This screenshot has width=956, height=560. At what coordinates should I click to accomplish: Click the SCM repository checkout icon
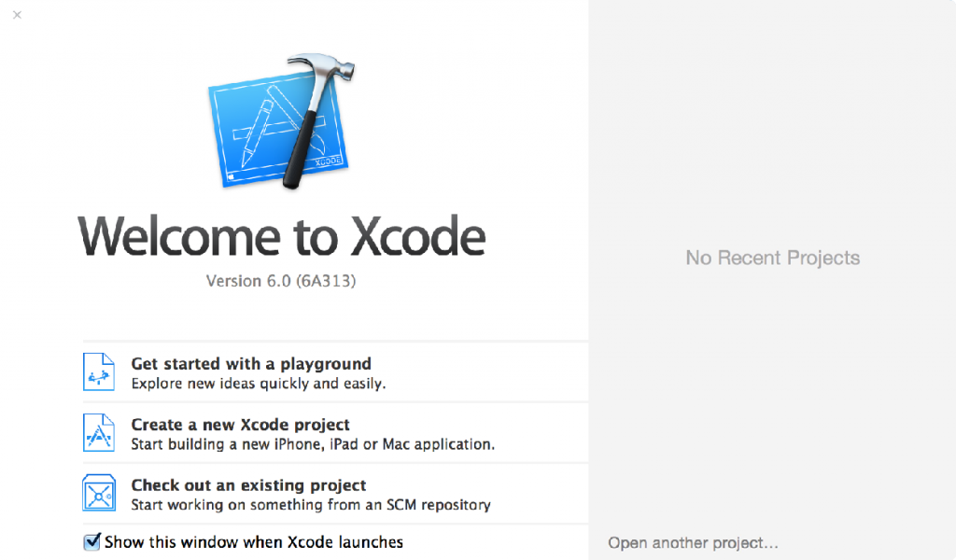(x=99, y=494)
